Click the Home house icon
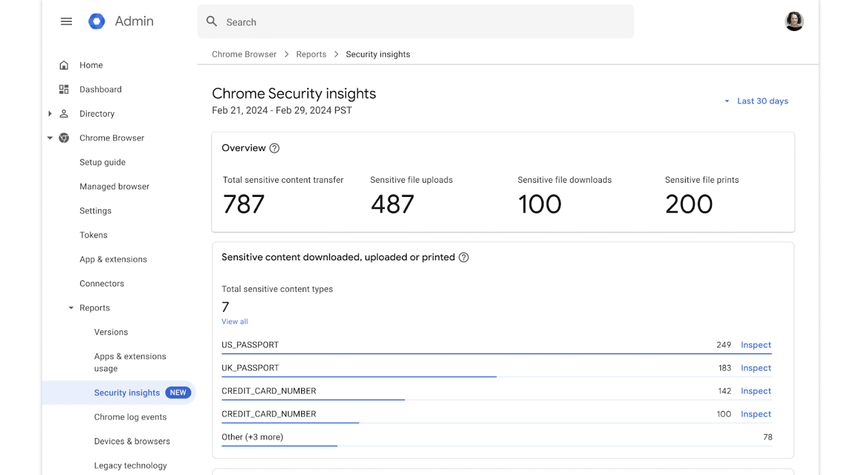 (x=64, y=66)
